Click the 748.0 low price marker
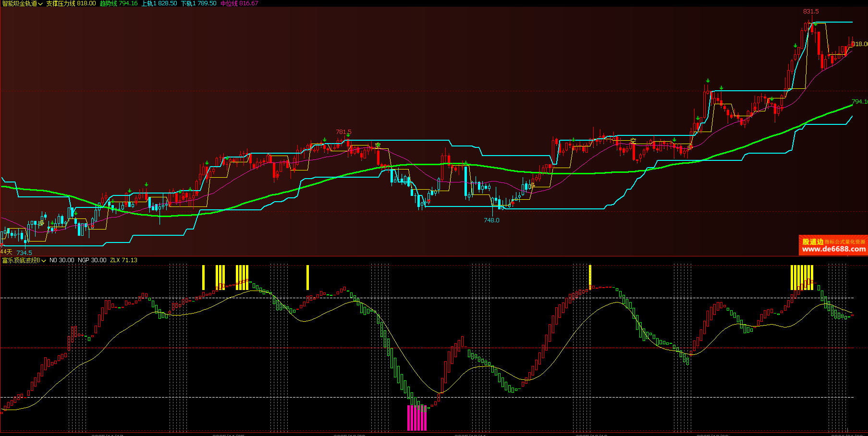868x436 pixels. (491, 220)
